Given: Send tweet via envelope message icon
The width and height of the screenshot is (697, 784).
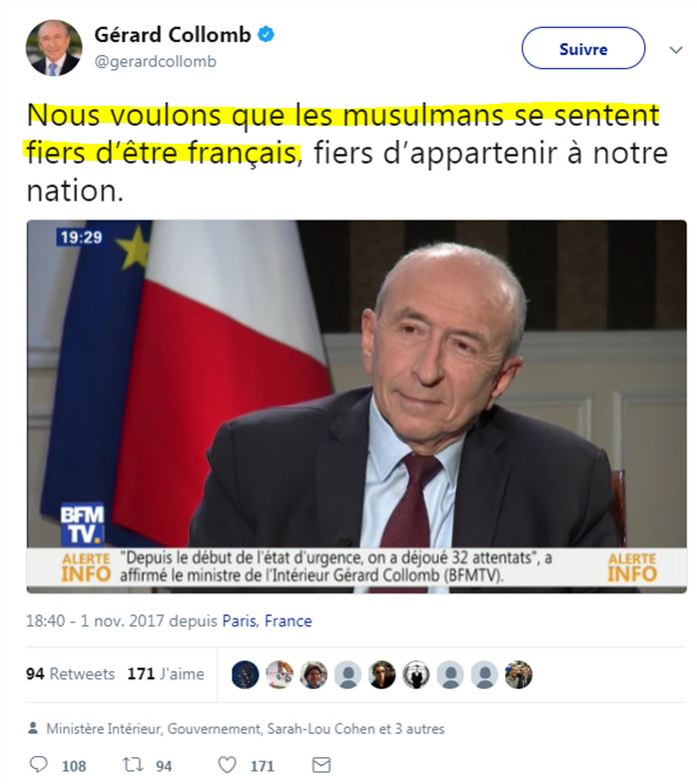Looking at the screenshot, I should [x=321, y=764].
